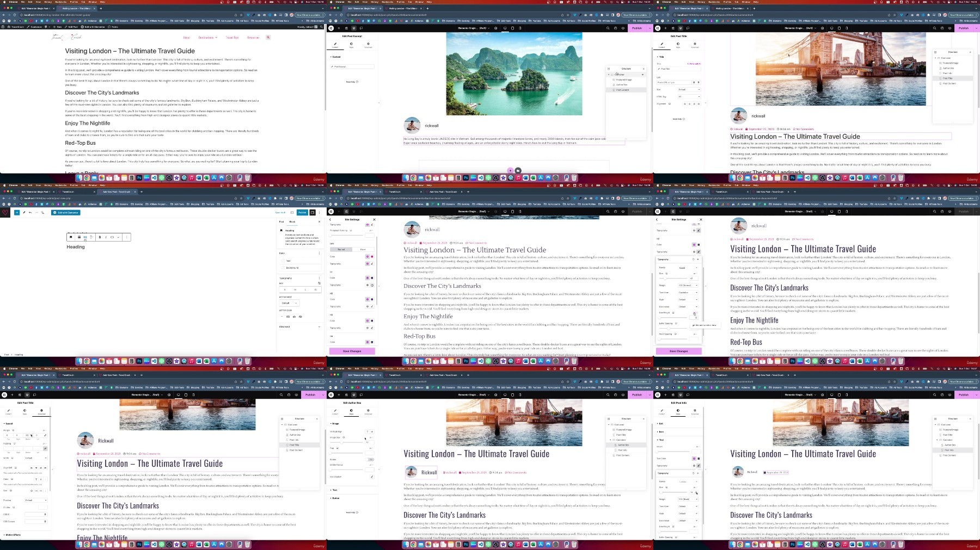Select size S in Gutenberg Typography panel
Image resolution: width=980 pixels, height=550 pixels.
[285, 289]
